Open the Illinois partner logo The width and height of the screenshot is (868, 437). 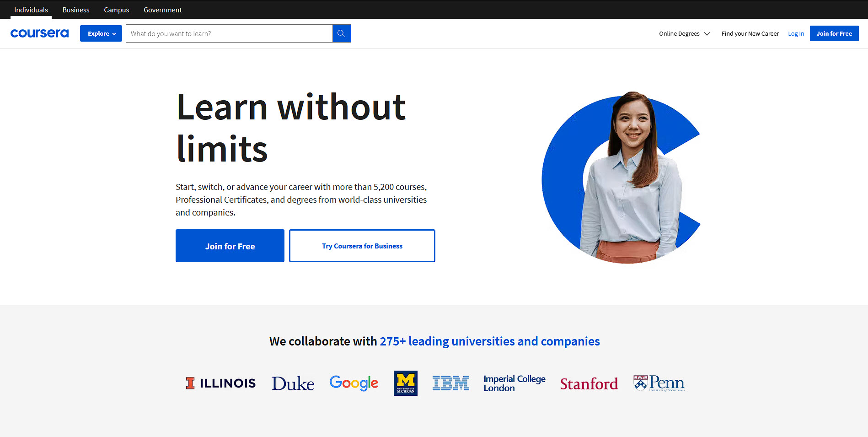(221, 383)
